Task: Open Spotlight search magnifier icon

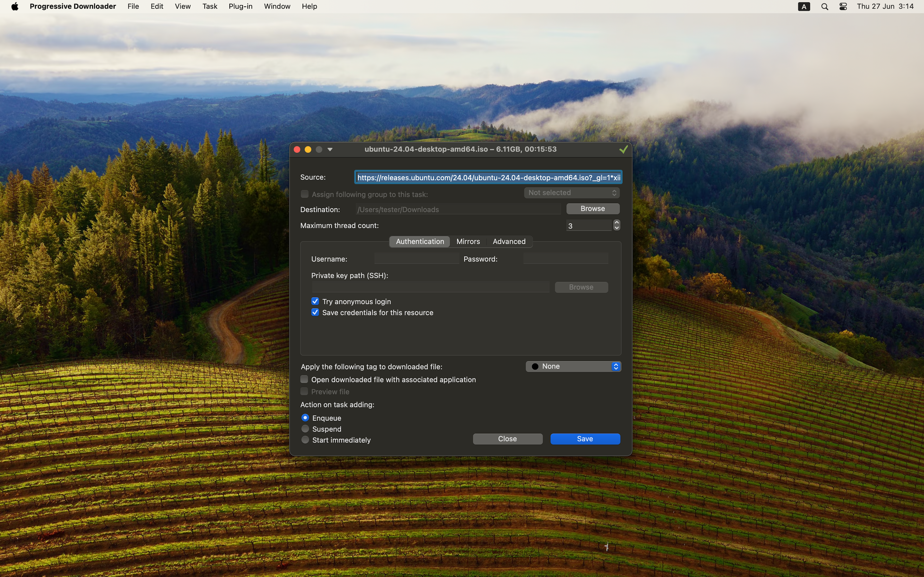Action: pyautogui.click(x=824, y=6)
